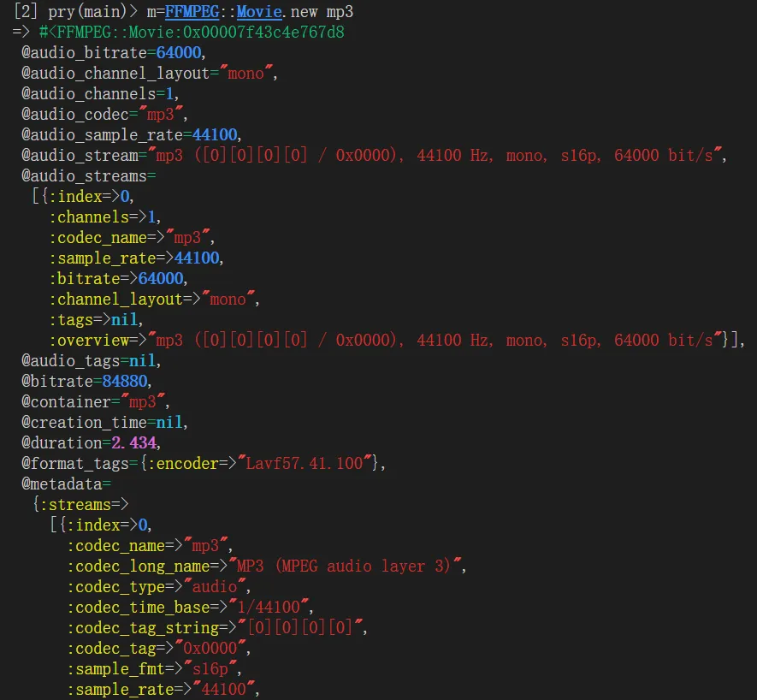Screen dimensions: 757x700
Task: Click the @bitrate=84880 value
Action: pos(125,381)
